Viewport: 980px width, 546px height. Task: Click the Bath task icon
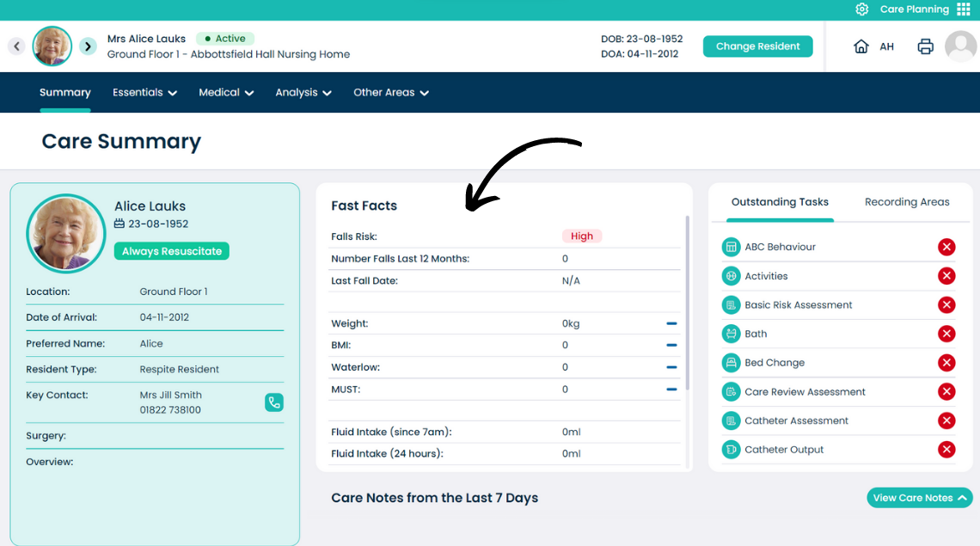(731, 334)
